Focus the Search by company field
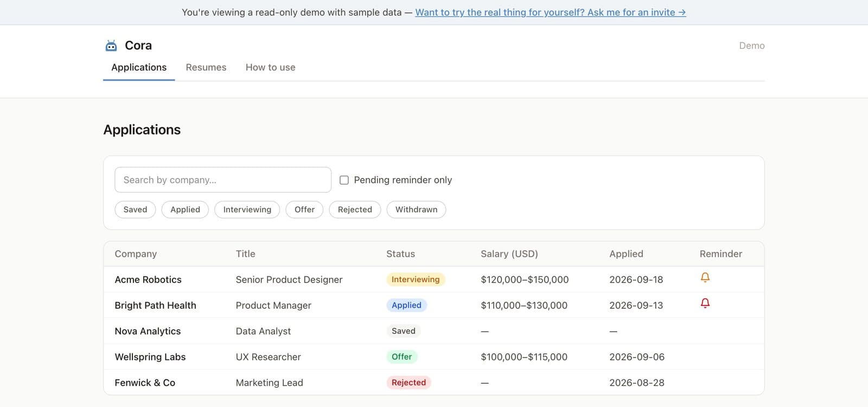 223,180
